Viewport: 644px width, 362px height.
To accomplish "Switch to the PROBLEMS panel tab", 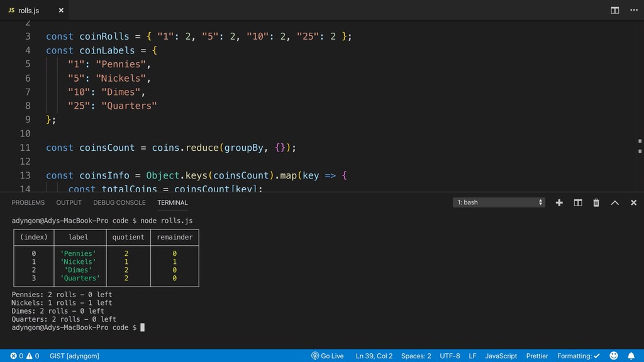I will 28,203.
